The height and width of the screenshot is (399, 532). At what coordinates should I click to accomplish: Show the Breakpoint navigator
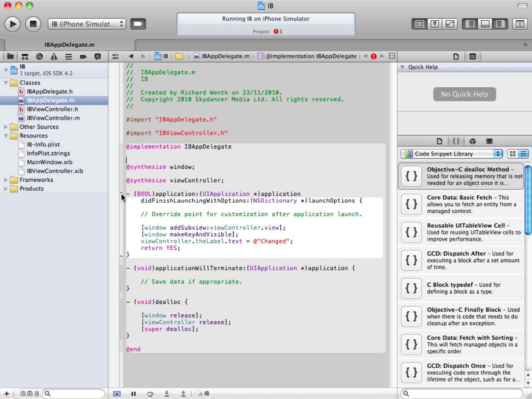[83, 56]
